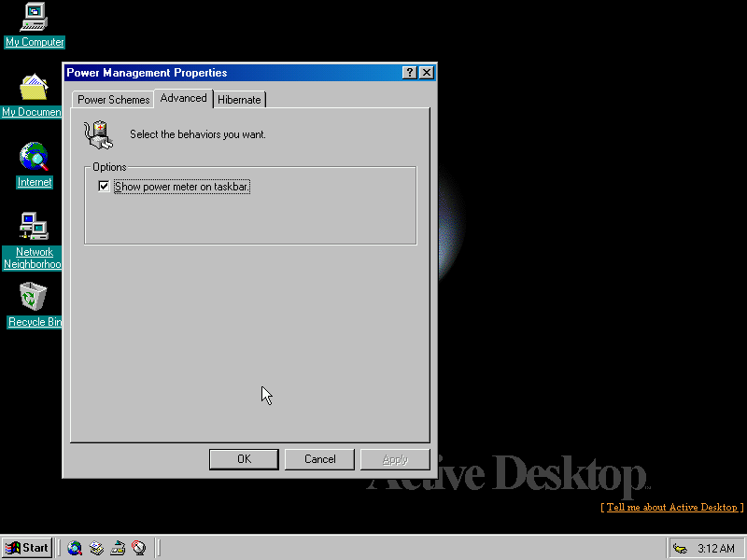Image resolution: width=747 pixels, height=560 pixels.
Task: Click the Internet Explorer desktop icon
Action: (35, 158)
